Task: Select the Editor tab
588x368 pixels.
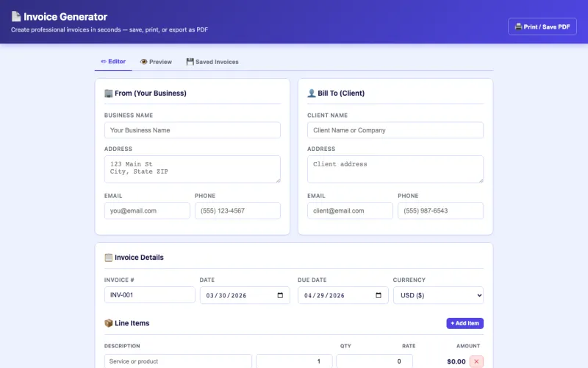Action: coord(113,62)
